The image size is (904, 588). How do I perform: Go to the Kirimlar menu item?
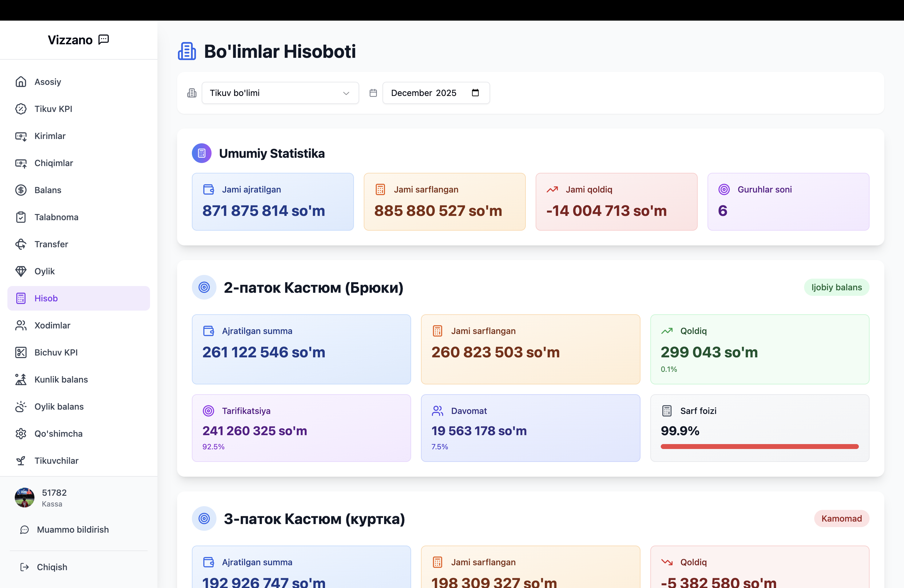(50, 136)
